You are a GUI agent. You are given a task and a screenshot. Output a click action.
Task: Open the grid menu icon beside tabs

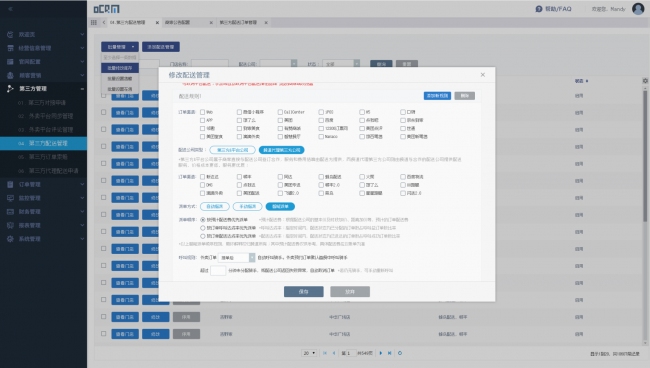(x=94, y=22)
